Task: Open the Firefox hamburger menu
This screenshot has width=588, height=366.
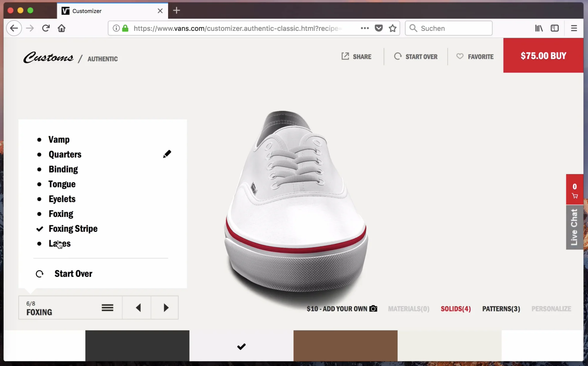Action: [574, 28]
